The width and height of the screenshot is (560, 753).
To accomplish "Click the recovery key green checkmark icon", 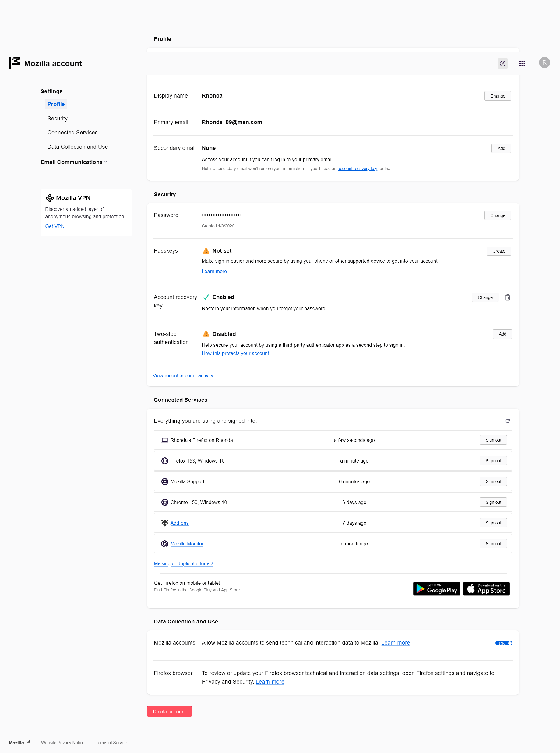I will [x=206, y=297].
